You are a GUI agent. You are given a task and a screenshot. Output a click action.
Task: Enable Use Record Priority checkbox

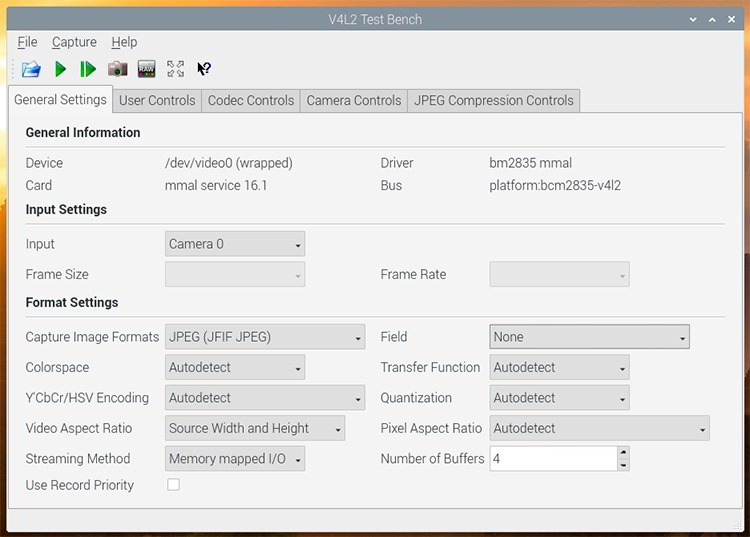[174, 485]
